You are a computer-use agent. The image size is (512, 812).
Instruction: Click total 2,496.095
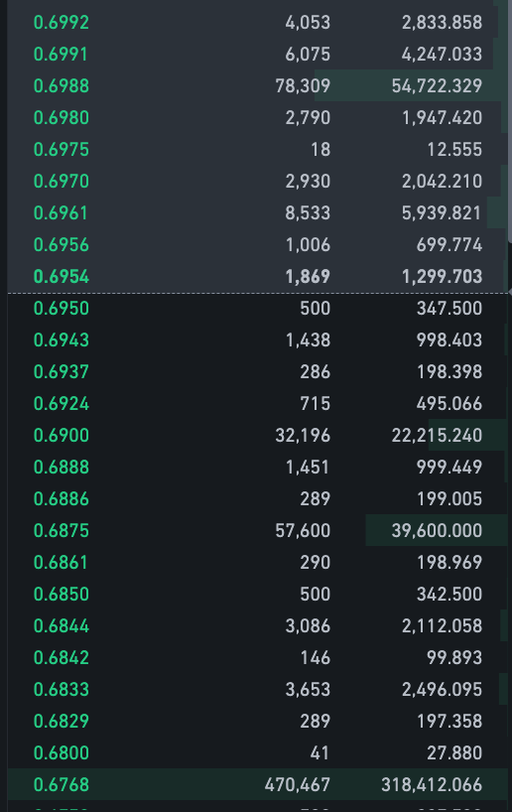[443, 689]
